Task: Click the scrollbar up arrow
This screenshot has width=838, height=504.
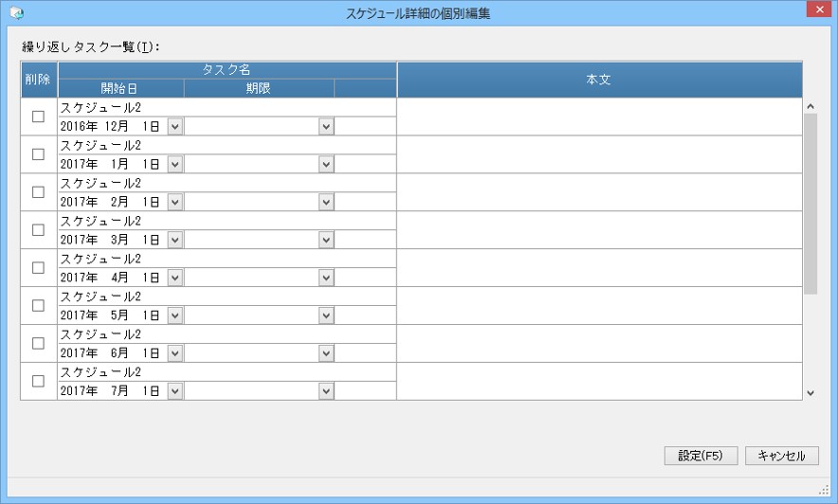Action: pyautogui.click(x=811, y=106)
